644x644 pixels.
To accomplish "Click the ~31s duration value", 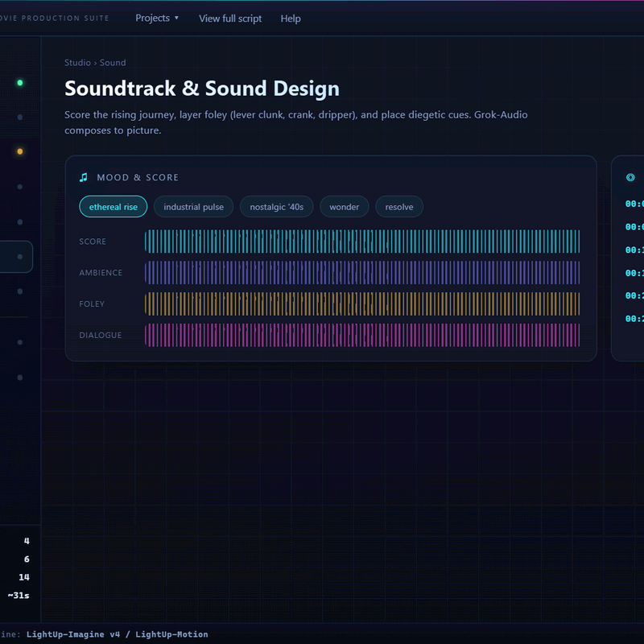I will (19, 595).
